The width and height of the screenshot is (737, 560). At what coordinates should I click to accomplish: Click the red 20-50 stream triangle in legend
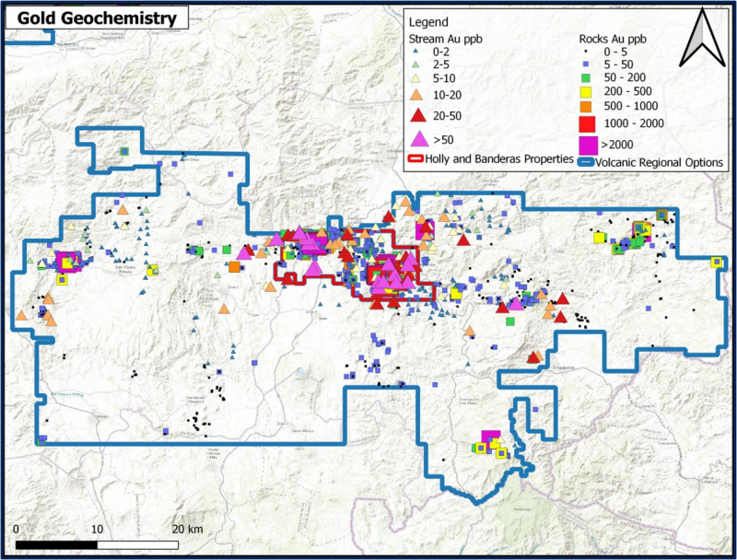[x=418, y=115]
